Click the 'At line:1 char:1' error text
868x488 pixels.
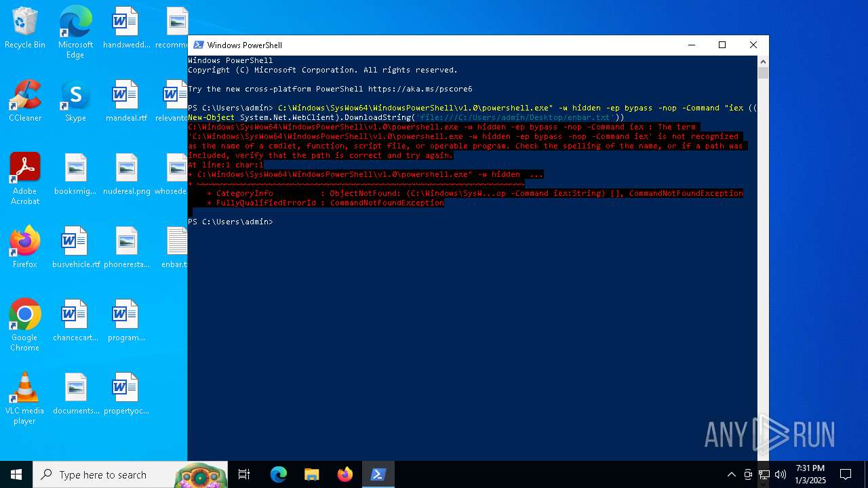pyautogui.click(x=226, y=165)
